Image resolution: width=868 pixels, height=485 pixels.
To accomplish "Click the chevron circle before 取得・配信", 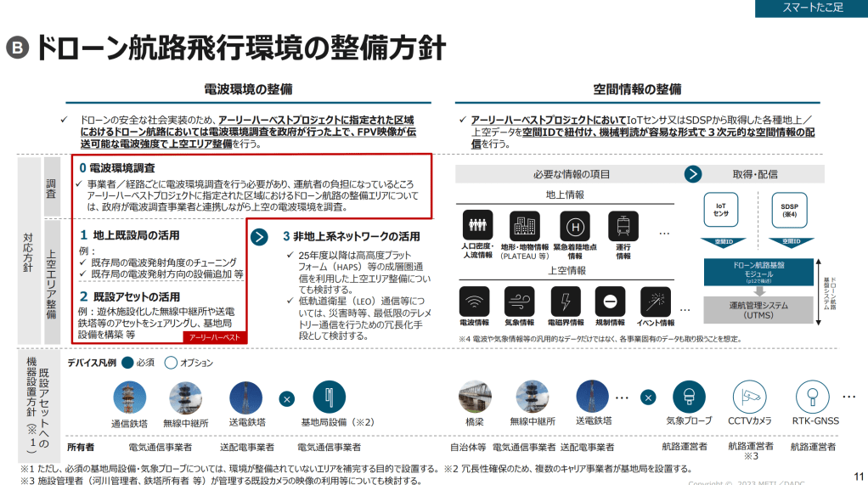I will (x=694, y=174).
